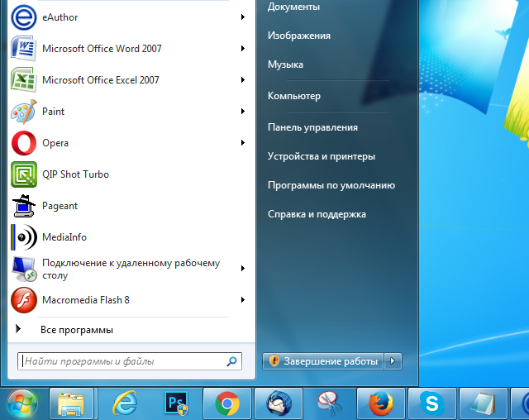Expand the Remote Desktop jump list arrow

242,269
